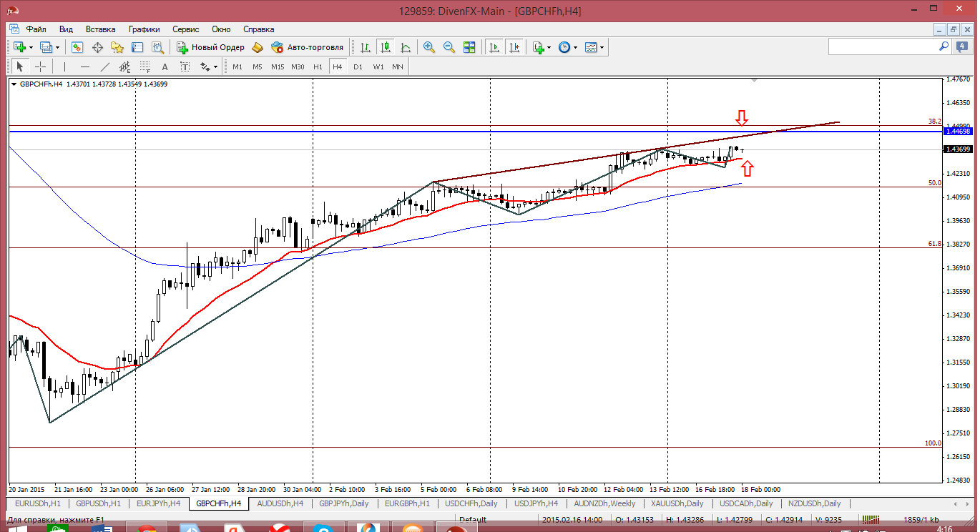Open the Data Window crosshair-target icon
Viewport: 980px width, 532px height.
(97, 47)
